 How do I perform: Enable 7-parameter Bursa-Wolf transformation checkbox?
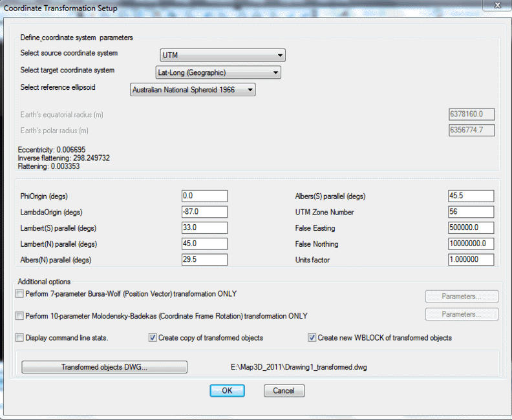tap(19, 295)
